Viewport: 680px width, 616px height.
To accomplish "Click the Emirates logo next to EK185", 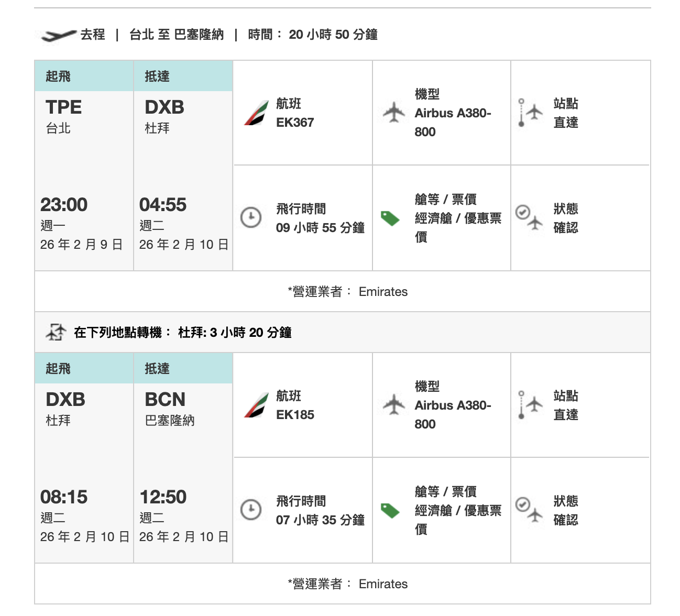I will (256, 405).
